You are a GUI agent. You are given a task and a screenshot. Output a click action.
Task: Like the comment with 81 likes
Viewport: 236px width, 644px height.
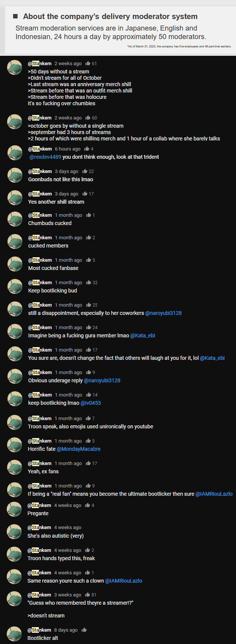tap(88, 595)
